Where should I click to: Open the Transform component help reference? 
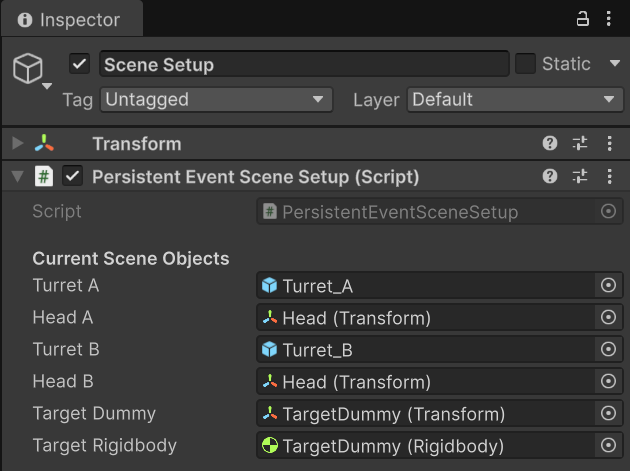click(x=549, y=144)
